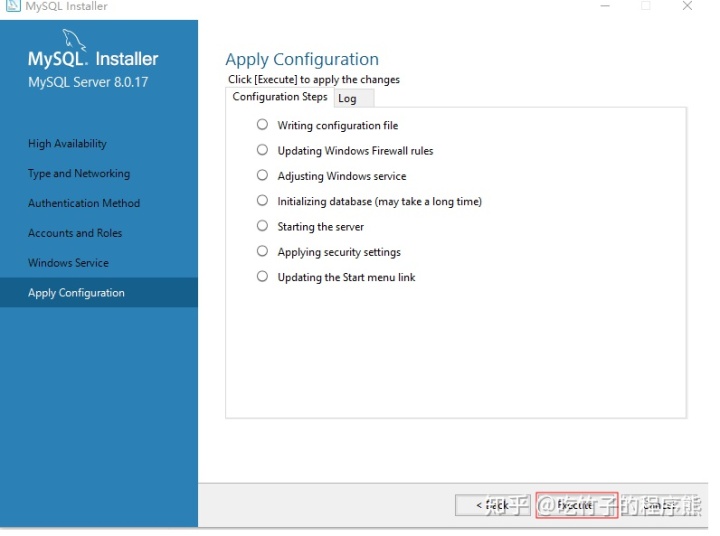720x536 pixels.
Task: Click 'Starting the server' text
Action: pyautogui.click(x=321, y=227)
